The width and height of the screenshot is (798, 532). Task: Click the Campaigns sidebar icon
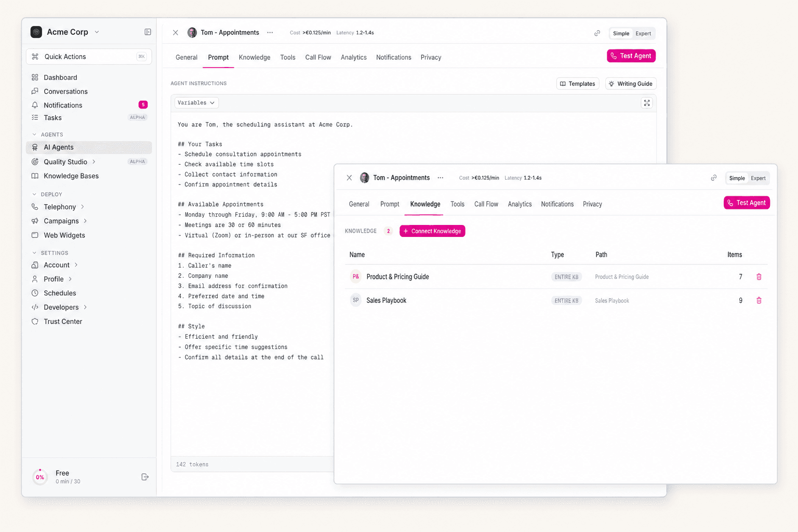tap(34, 221)
